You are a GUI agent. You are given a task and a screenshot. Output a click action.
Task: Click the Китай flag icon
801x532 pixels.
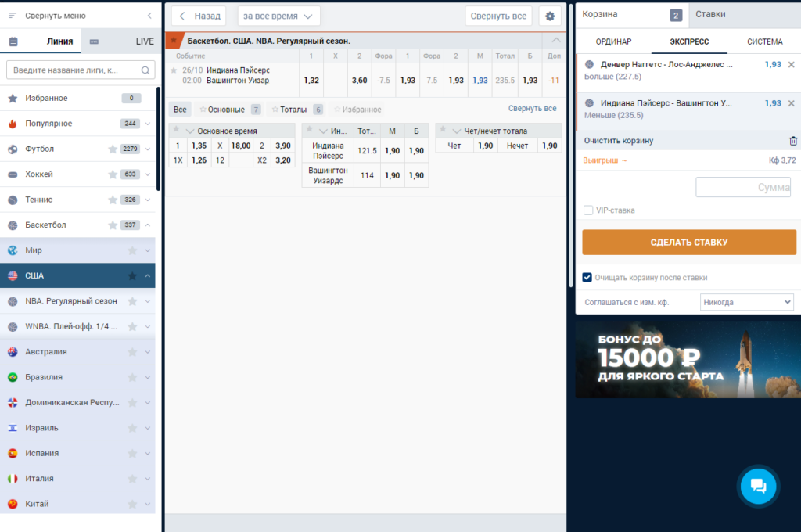tap(13, 504)
